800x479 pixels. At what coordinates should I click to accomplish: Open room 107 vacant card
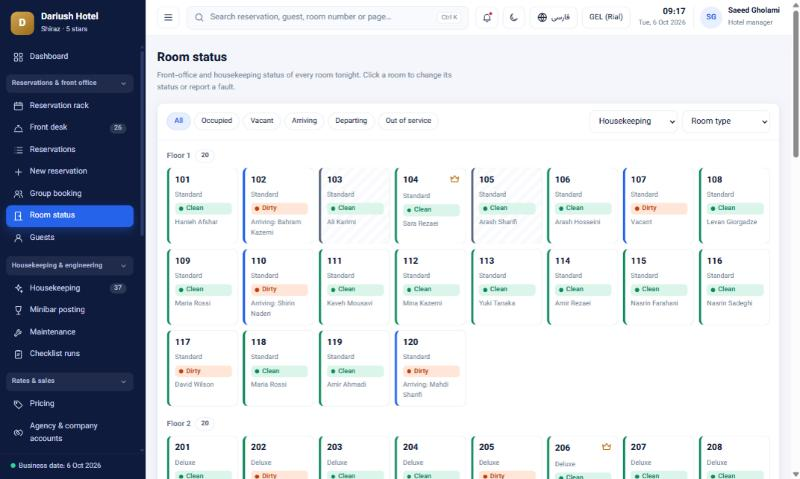658,206
